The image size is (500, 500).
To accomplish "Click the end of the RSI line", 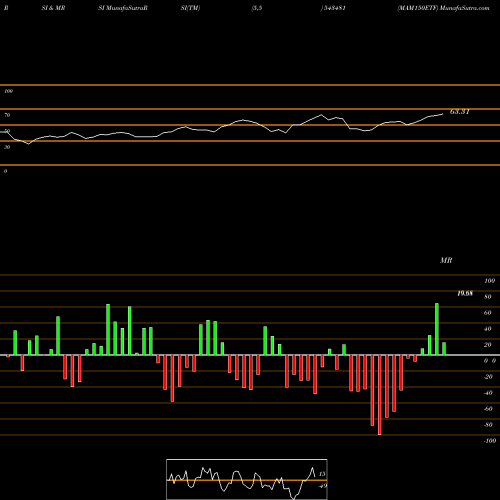I will (443, 114).
